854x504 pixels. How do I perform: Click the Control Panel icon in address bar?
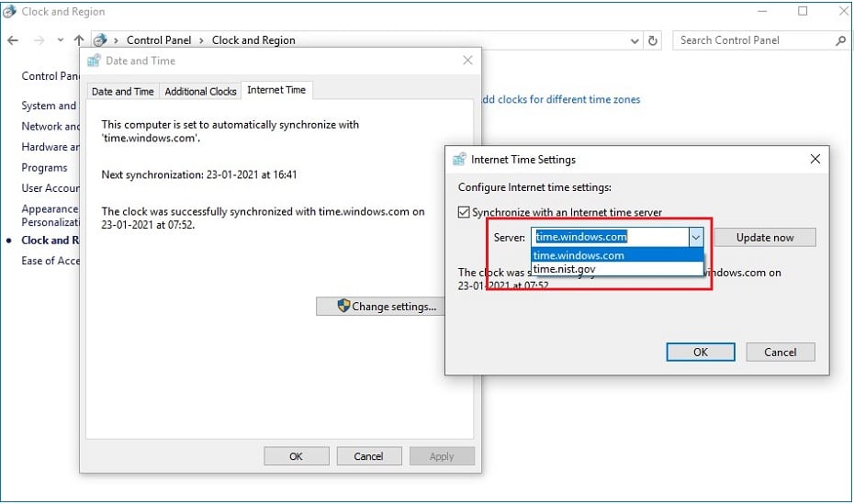coord(100,39)
